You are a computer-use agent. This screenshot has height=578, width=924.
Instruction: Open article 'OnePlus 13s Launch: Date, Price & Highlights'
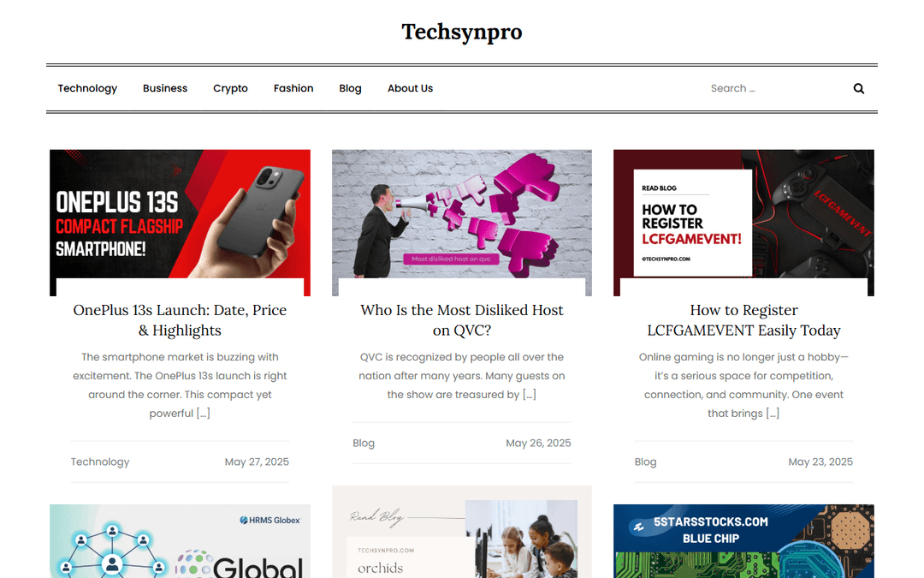tap(180, 320)
